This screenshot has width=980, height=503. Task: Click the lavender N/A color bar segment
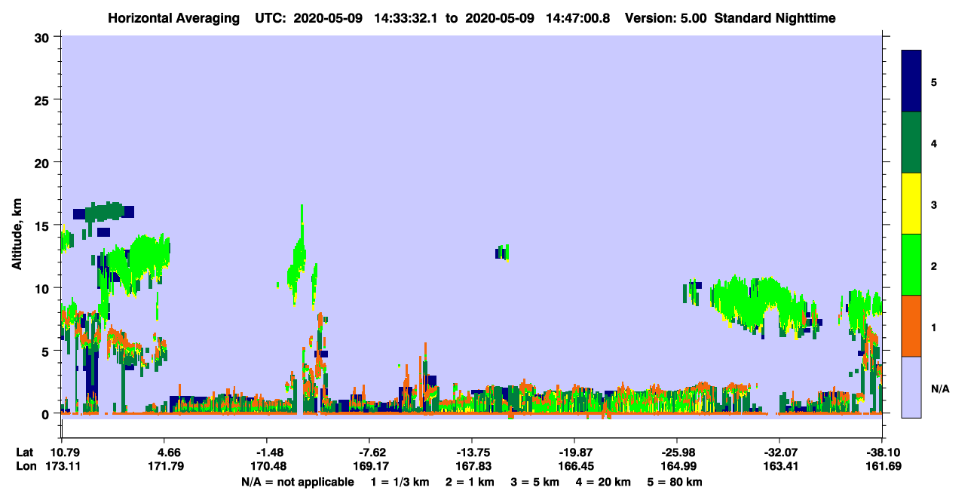click(911, 387)
